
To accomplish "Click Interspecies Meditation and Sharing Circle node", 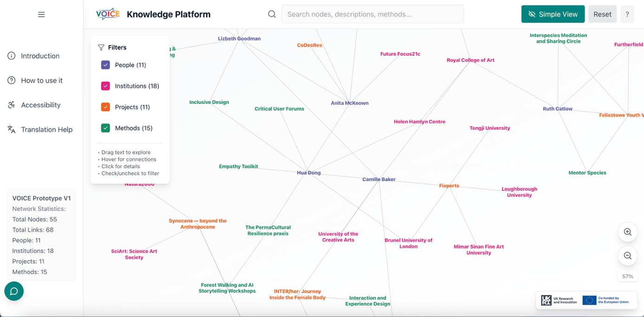I will 558,38.
